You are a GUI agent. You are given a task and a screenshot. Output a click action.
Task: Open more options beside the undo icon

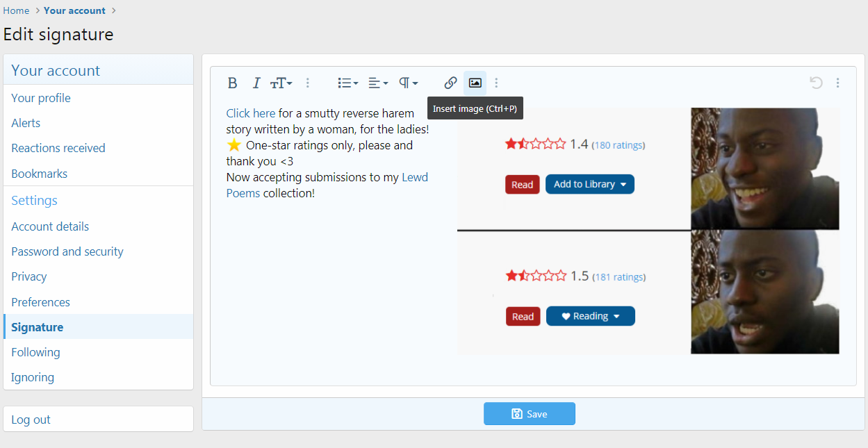pos(837,83)
